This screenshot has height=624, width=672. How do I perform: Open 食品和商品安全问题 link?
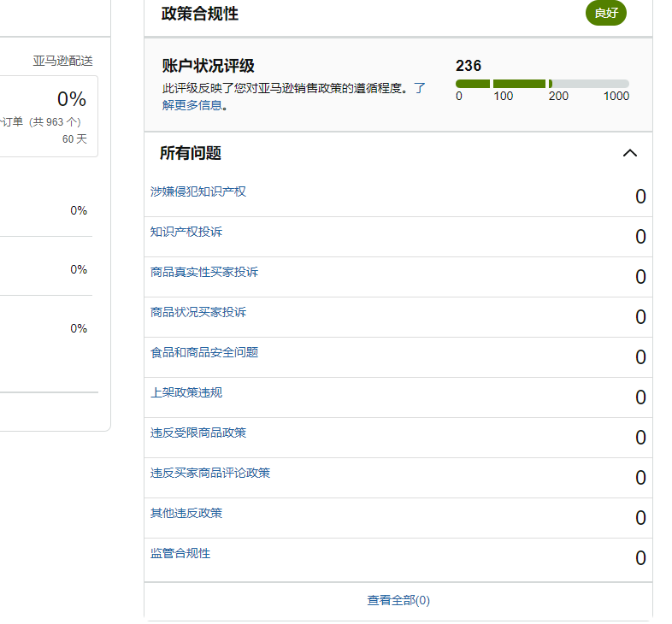tap(204, 352)
